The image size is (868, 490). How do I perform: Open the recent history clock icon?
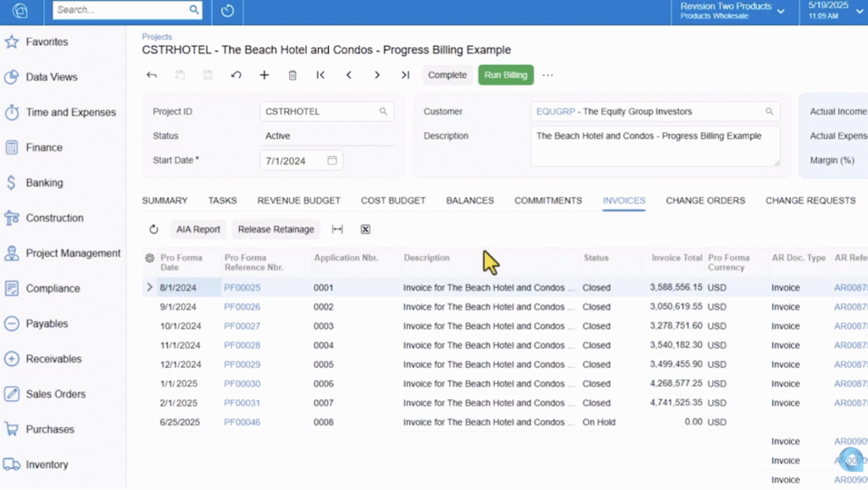click(227, 10)
